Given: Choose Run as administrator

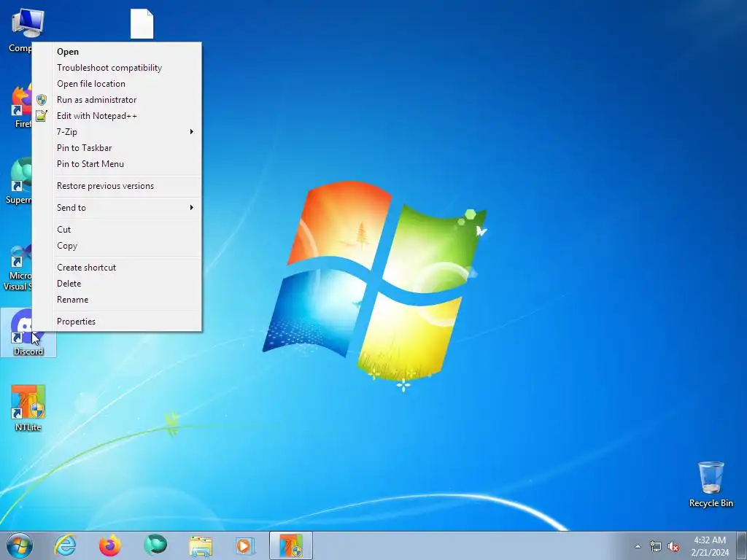Looking at the screenshot, I should pyautogui.click(x=117, y=99).
